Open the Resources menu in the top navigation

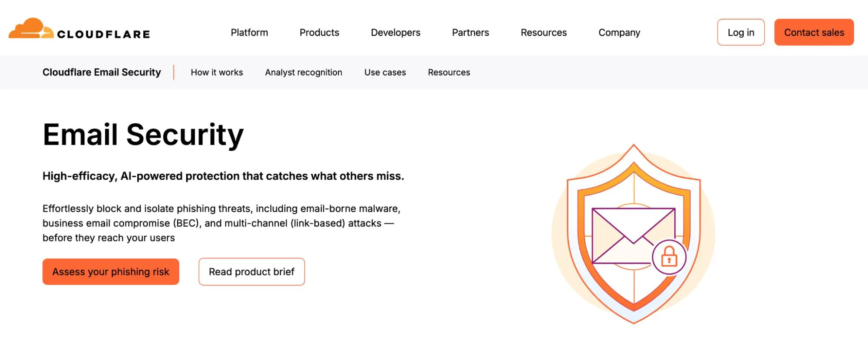coord(544,32)
